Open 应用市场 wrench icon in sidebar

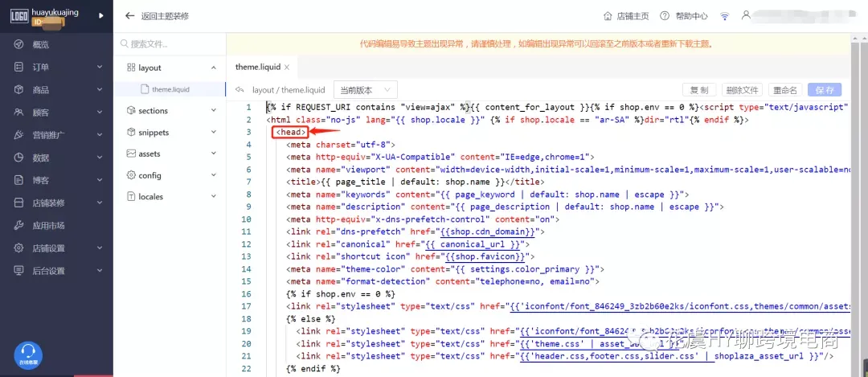click(x=18, y=225)
